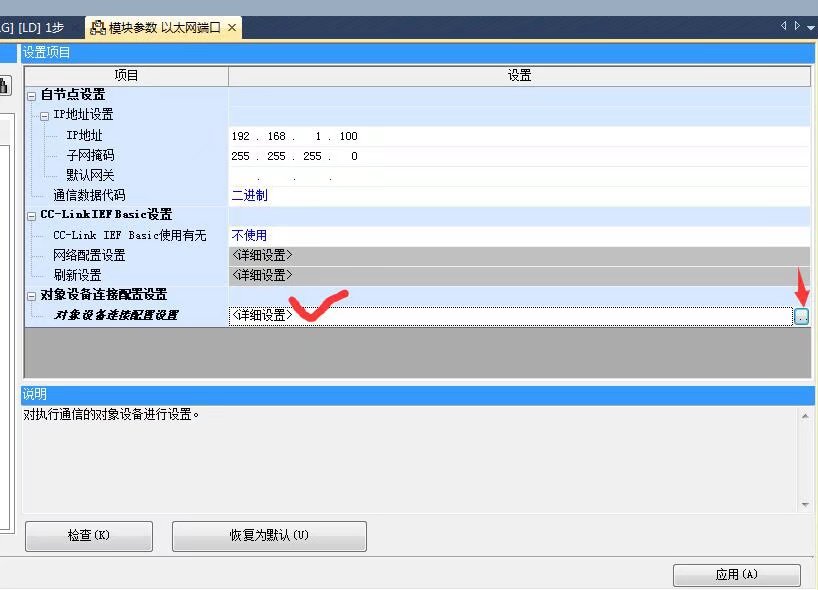The height and width of the screenshot is (590, 818).
Task: Click the 子网掩码 field showing 255.255.255.0
Action: click(x=295, y=156)
